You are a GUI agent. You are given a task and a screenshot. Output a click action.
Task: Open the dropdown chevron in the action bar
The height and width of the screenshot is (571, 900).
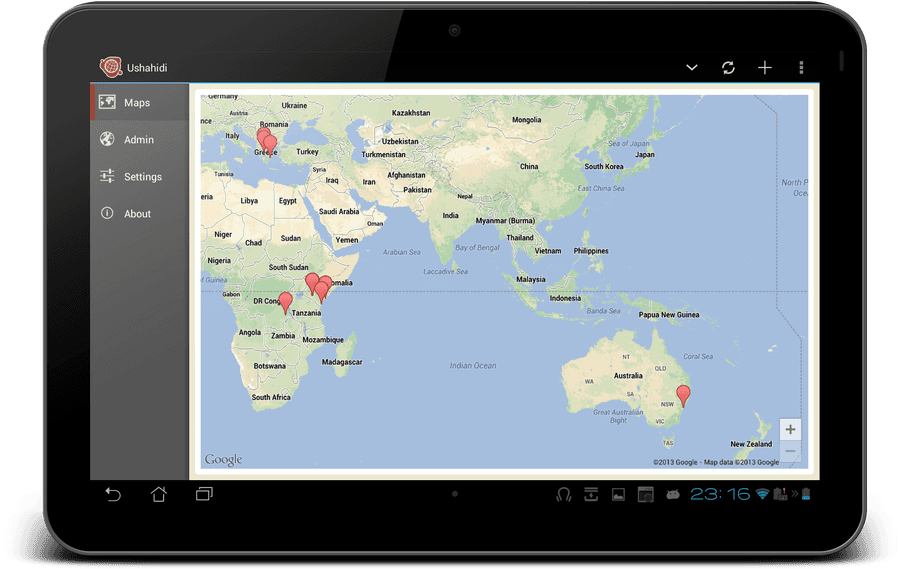pos(692,68)
